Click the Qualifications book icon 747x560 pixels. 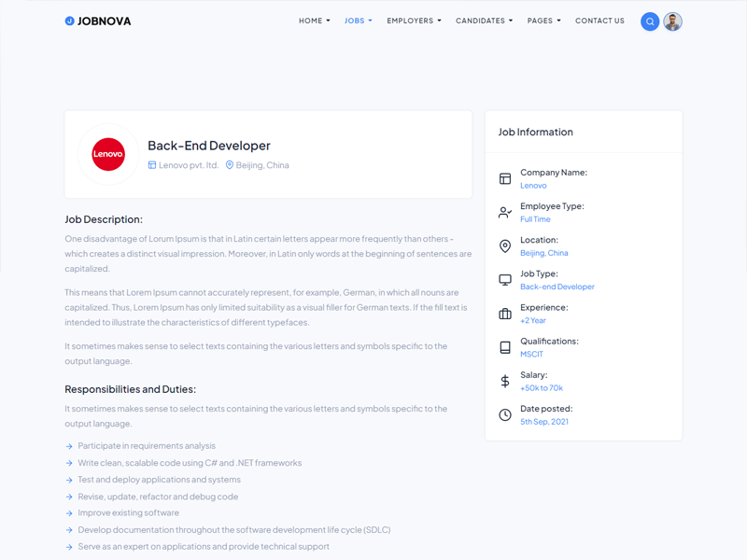click(505, 347)
